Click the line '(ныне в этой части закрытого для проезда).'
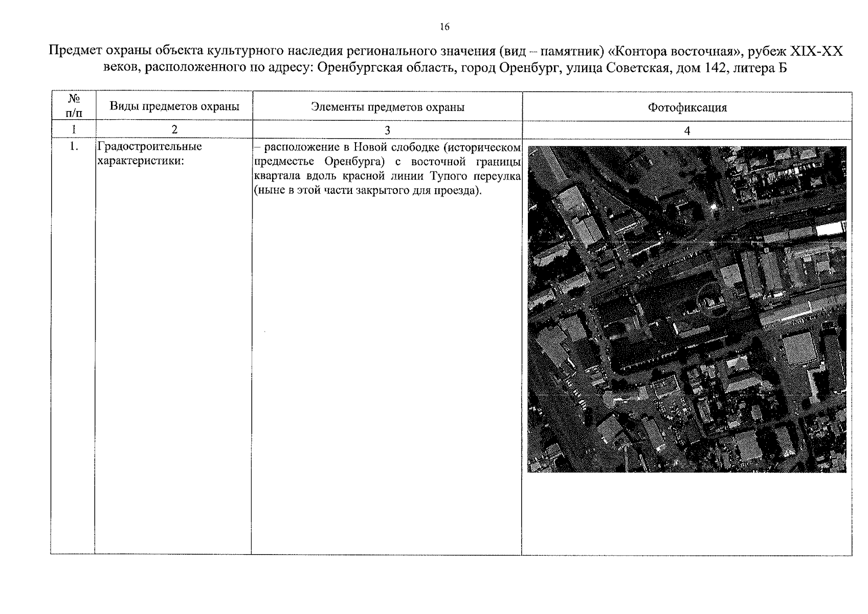This screenshot has width=868, height=614. point(368,191)
